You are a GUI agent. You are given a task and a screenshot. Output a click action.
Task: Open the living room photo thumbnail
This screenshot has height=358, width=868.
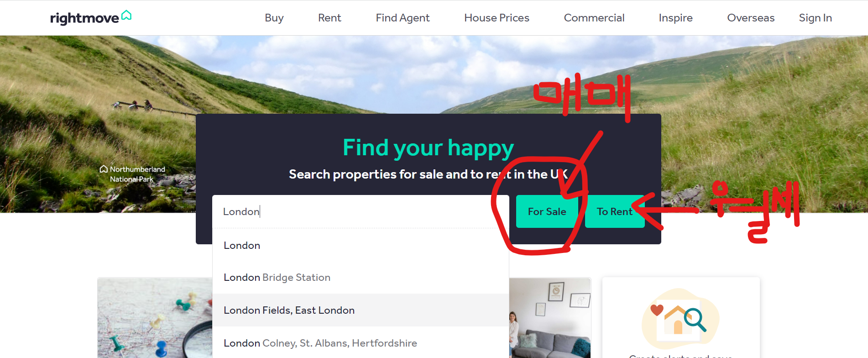(550, 318)
